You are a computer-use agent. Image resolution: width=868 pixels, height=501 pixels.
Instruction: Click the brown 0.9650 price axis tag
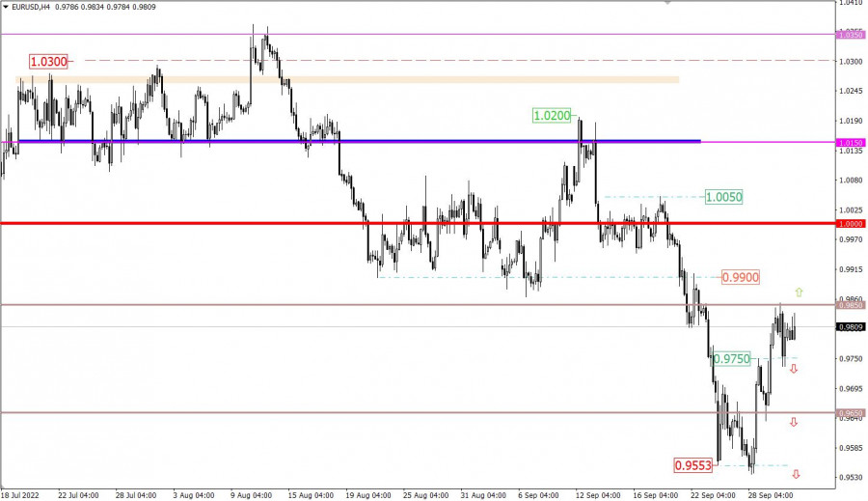851,413
